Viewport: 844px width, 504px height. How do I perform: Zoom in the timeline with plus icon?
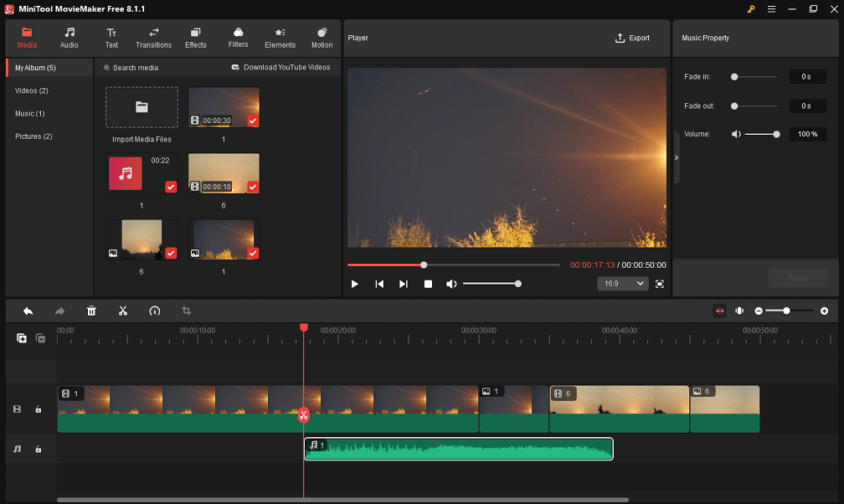824,311
